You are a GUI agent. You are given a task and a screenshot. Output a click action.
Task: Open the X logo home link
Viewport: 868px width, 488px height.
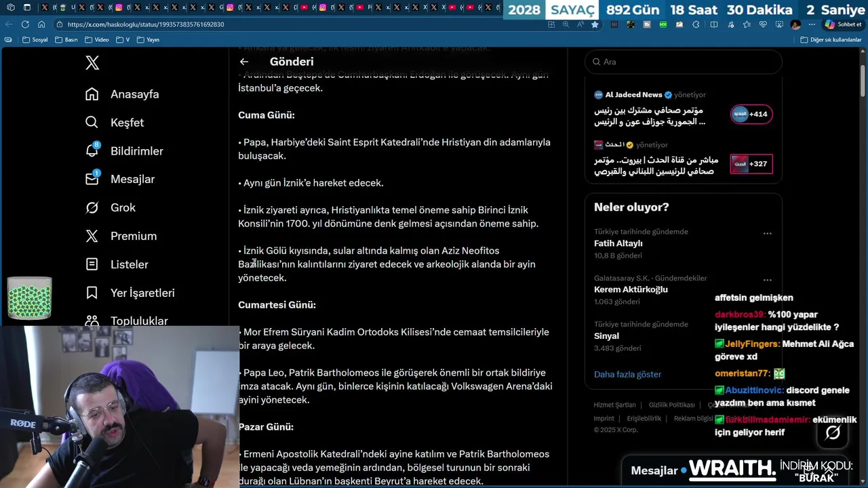(x=92, y=63)
